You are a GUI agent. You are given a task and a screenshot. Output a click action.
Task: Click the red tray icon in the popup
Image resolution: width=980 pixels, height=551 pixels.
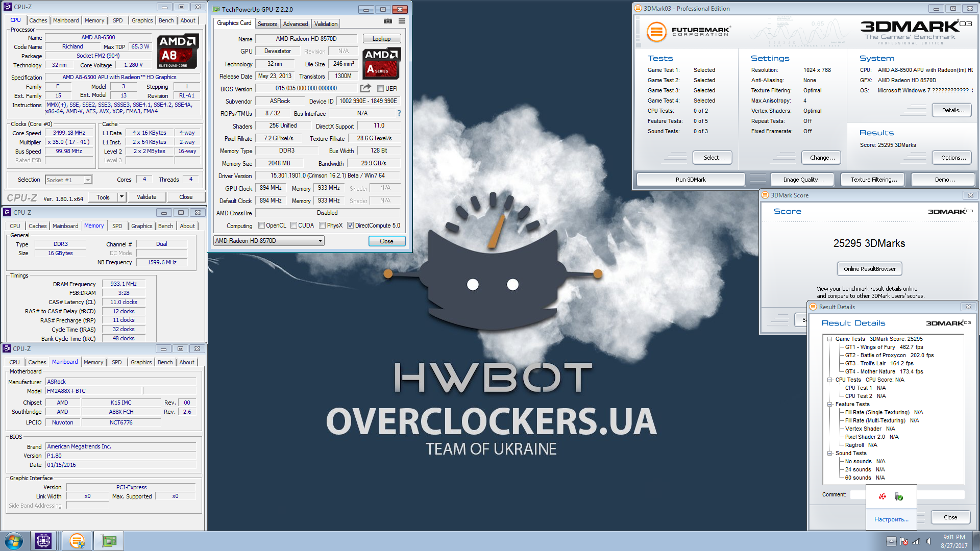[x=883, y=496]
